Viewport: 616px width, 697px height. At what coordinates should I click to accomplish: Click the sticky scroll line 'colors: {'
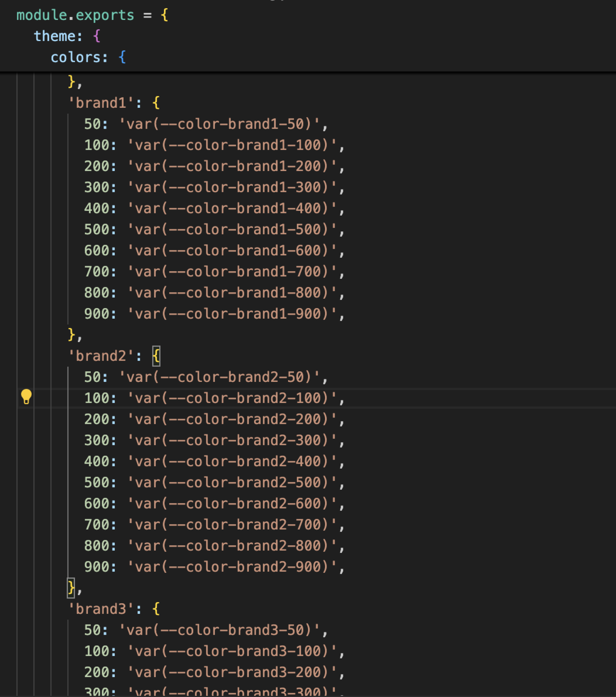88,57
